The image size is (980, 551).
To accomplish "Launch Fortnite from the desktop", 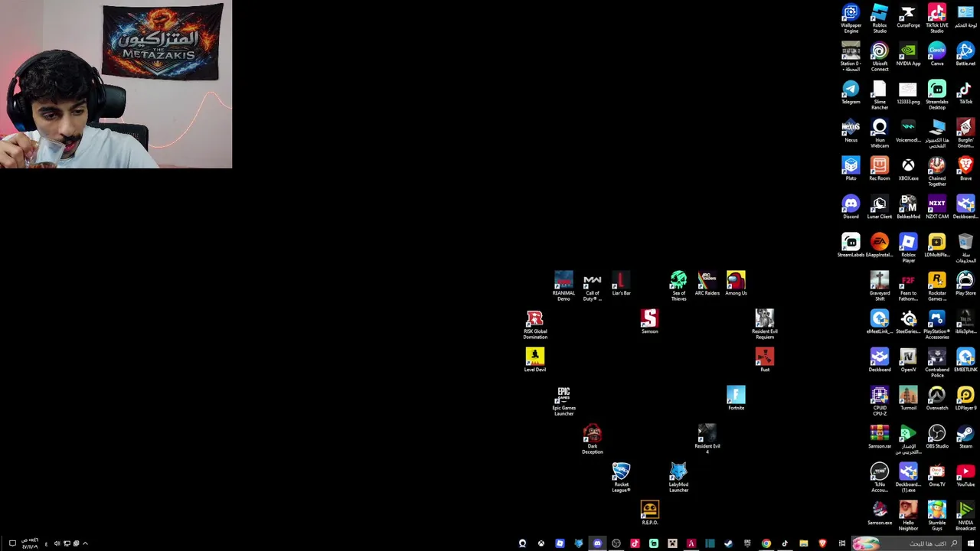I will coord(736,399).
